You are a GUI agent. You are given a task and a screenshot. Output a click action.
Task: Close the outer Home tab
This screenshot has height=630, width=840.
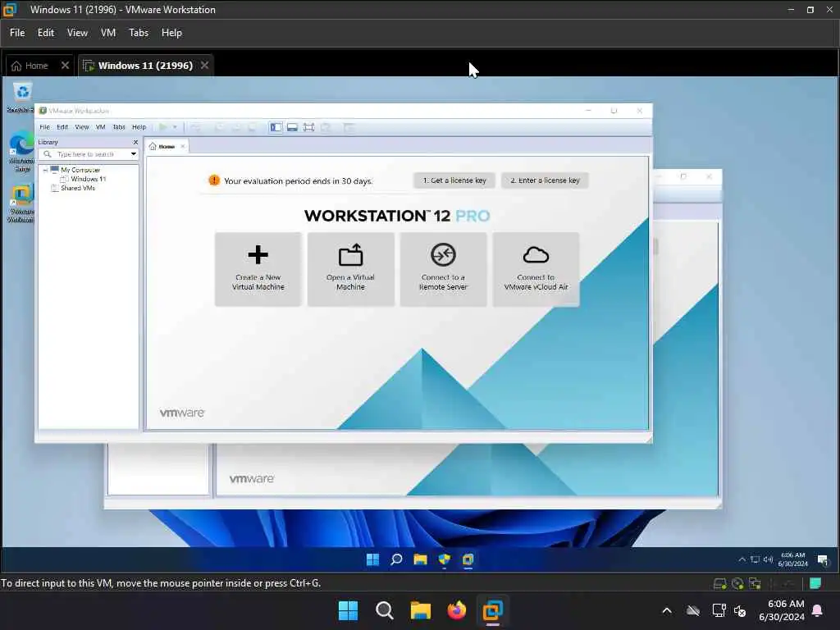pyautogui.click(x=65, y=66)
